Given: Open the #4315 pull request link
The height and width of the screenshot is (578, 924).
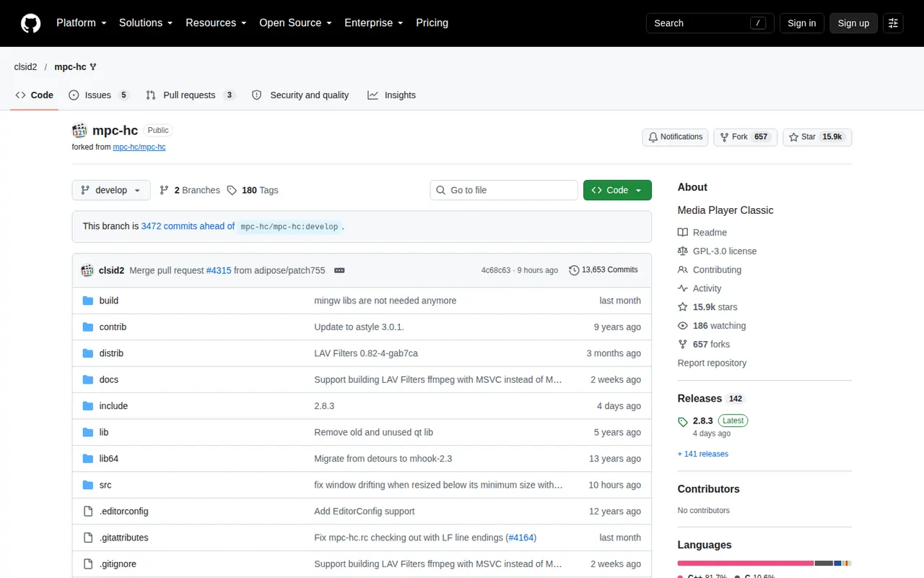Looking at the screenshot, I should pos(219,270).
